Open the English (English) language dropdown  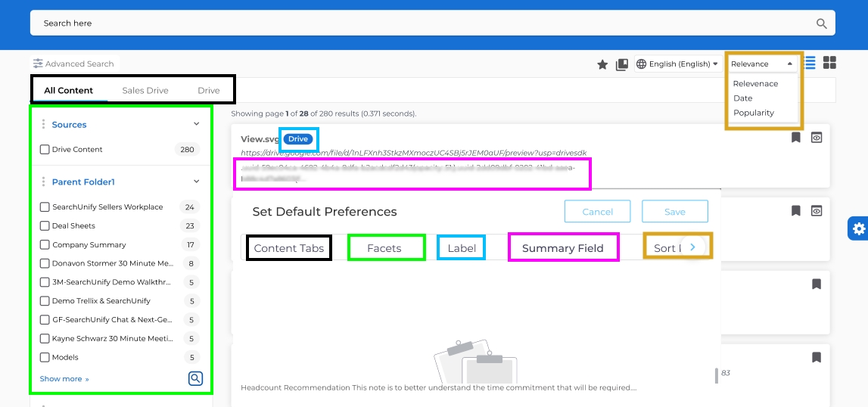click(679, 64)
